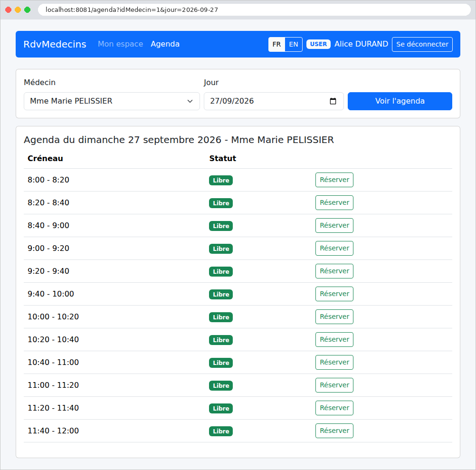
Task: Click the Libre badge for 10:00 - 10:20
Action: click(221, 317)
